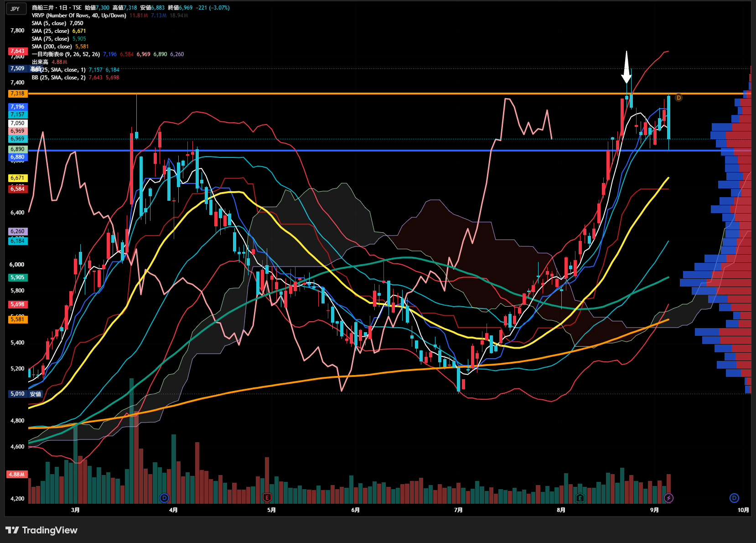The width and height of the screenshot is (756, 543).
Task: Select the VRVP indicator legend entry
Action: [79, 16]
